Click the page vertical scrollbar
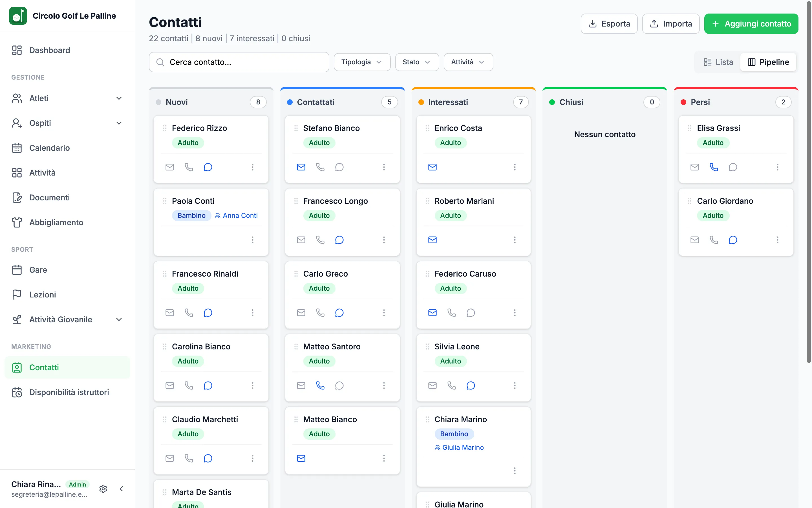This screenshot has width=812, height=508. tap(809, 181)
